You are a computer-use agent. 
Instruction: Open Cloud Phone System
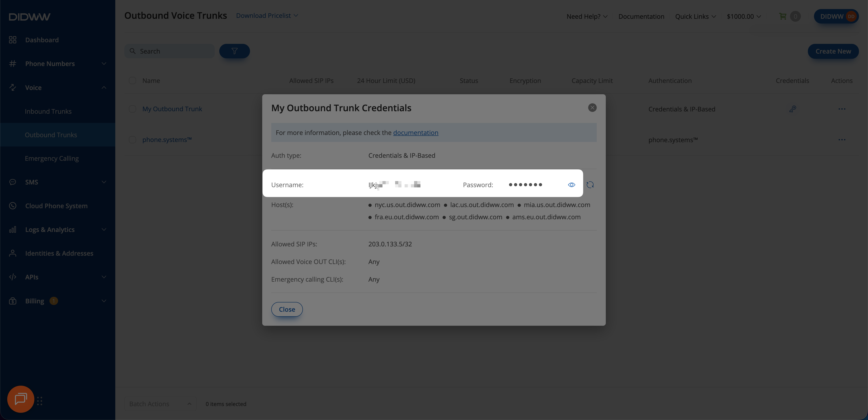(56, 206)
